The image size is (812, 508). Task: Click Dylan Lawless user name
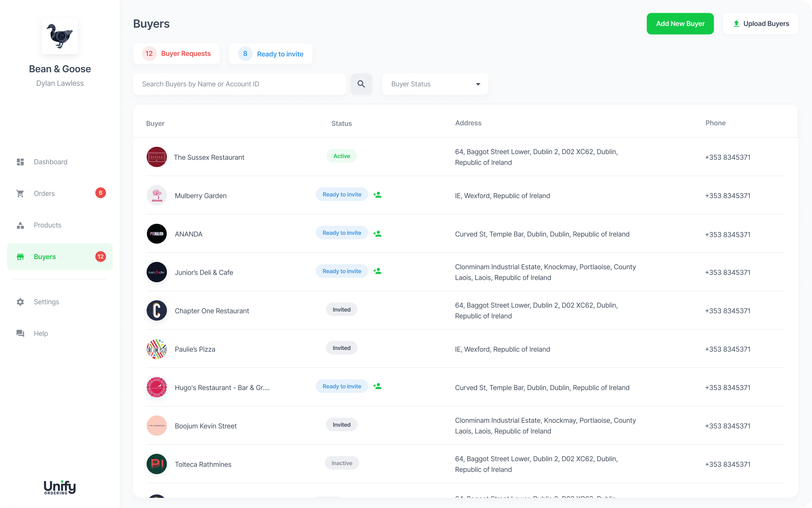coord(60,83)
